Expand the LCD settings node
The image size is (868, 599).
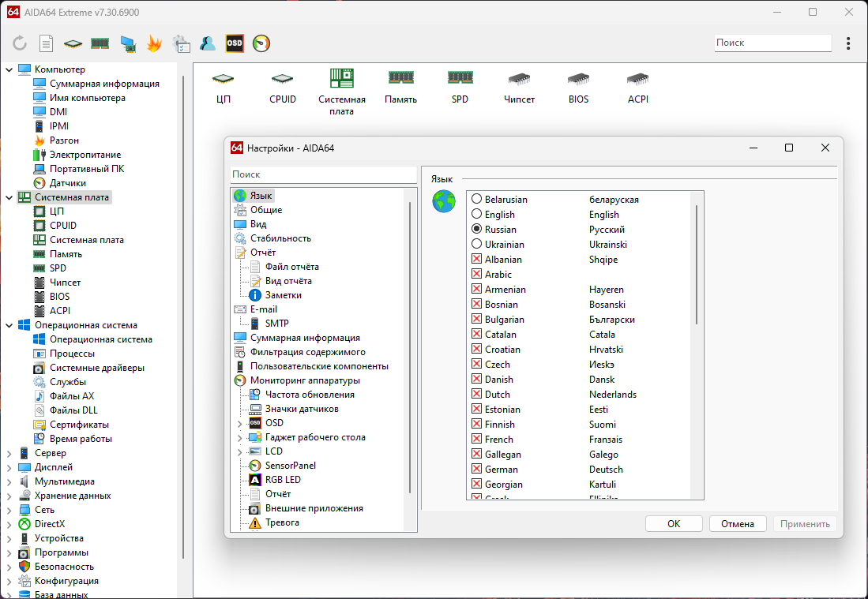(239, 452)
